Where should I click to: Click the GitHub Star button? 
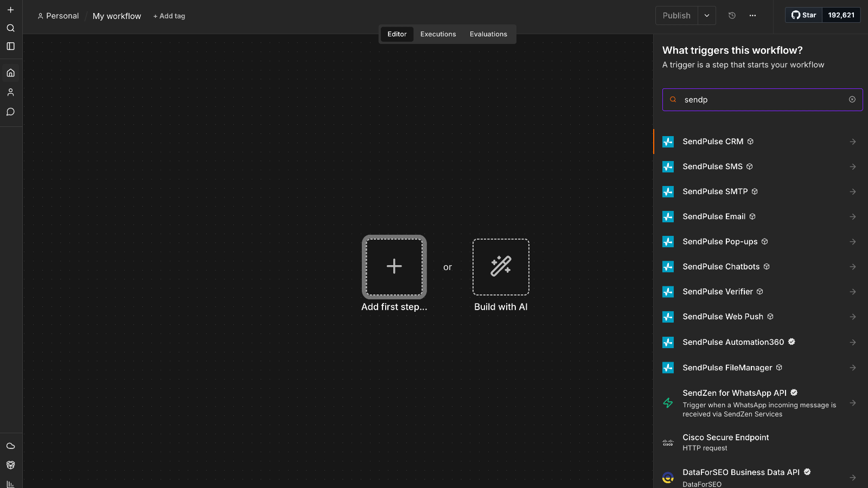click(x=804, y=15)
